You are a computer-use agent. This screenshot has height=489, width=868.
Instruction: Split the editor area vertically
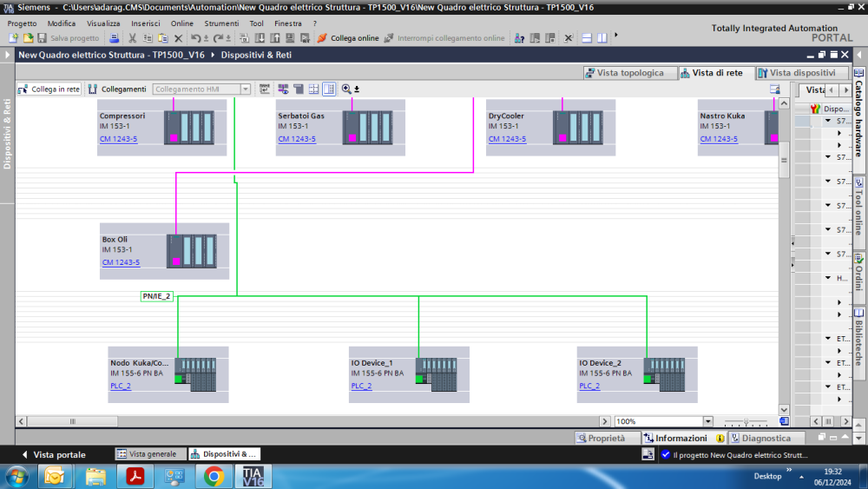602,38
